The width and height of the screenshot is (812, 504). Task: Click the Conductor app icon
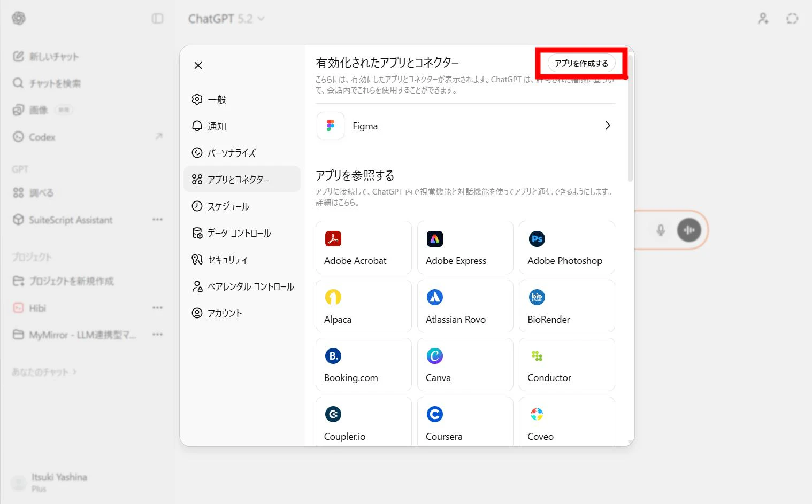(x=537, y=356)
